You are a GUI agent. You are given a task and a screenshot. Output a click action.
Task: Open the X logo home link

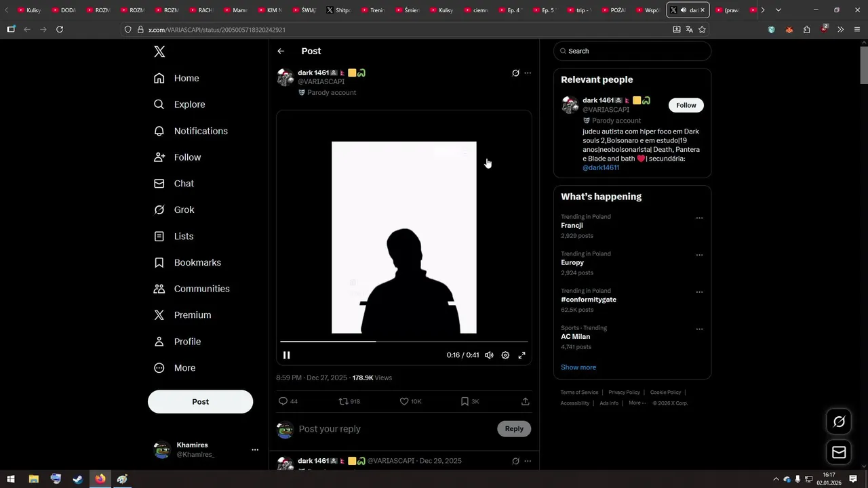(159, 52)
